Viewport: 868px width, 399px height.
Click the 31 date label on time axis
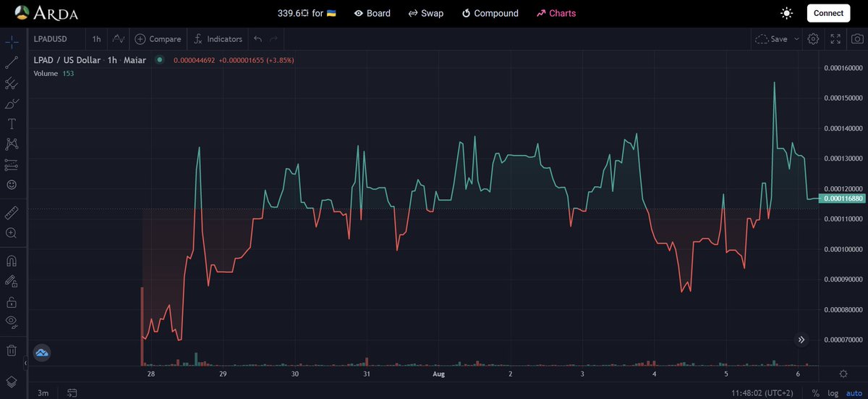pos(367,374)
